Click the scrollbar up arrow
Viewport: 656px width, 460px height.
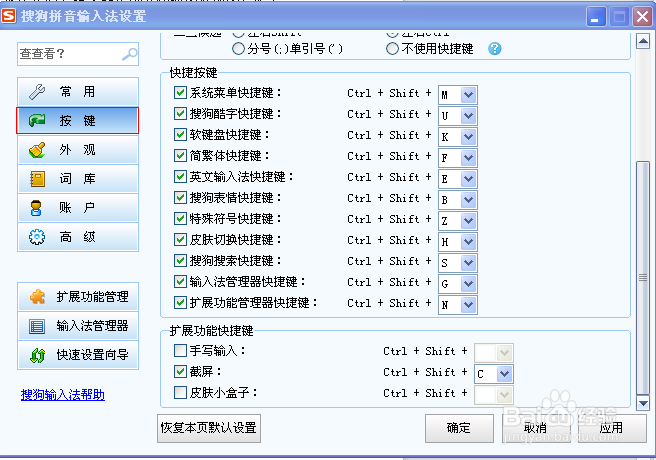point(643,41)
